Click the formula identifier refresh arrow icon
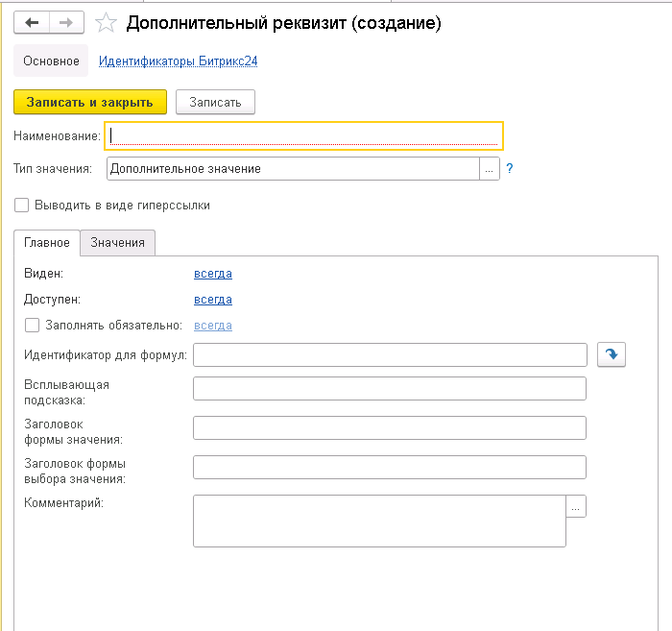672x631 pixels. (x=611, y=355)
